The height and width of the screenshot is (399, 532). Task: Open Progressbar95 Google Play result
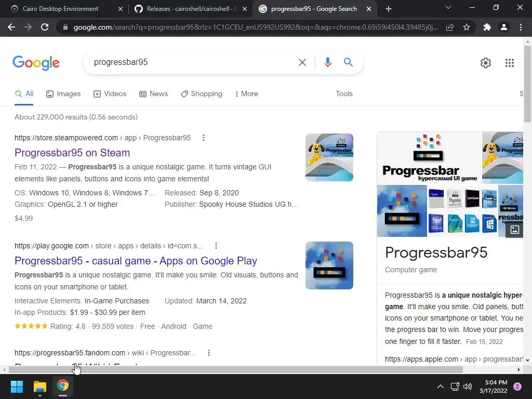[136, 261]
